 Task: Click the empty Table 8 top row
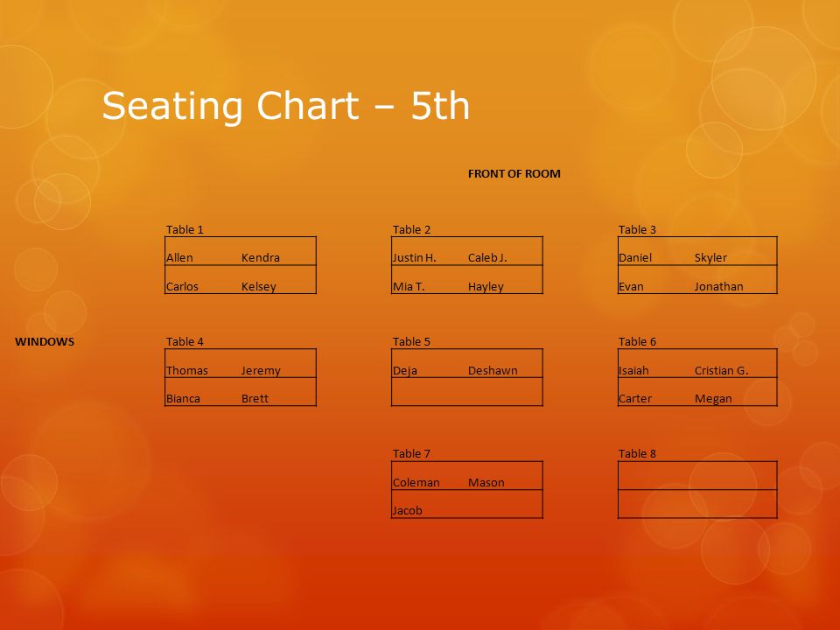(x=697, y=475)
